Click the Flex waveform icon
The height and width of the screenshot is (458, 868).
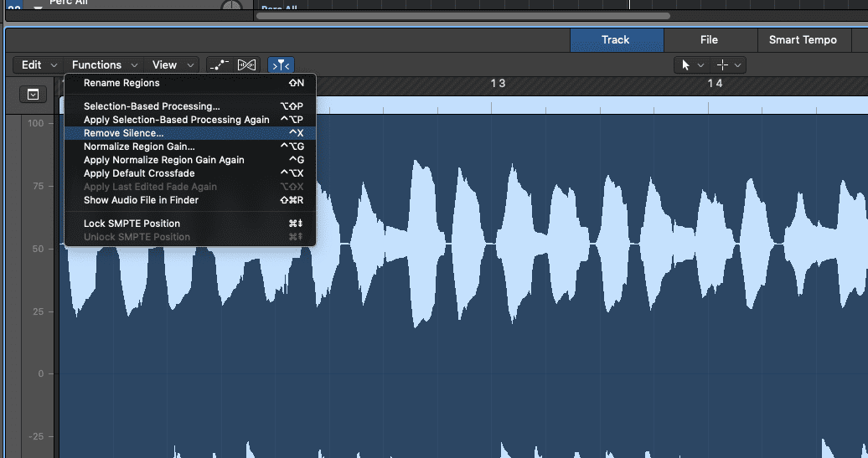click(x=246, y=64)
